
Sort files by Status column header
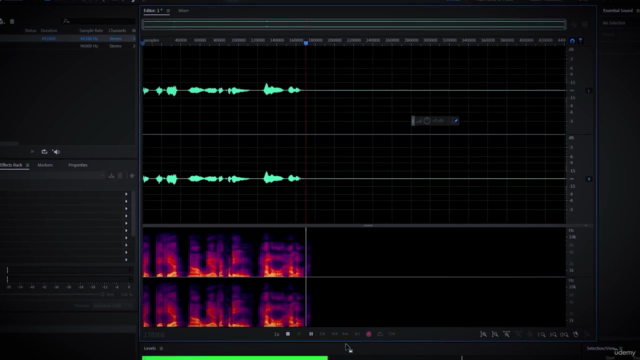30,31
